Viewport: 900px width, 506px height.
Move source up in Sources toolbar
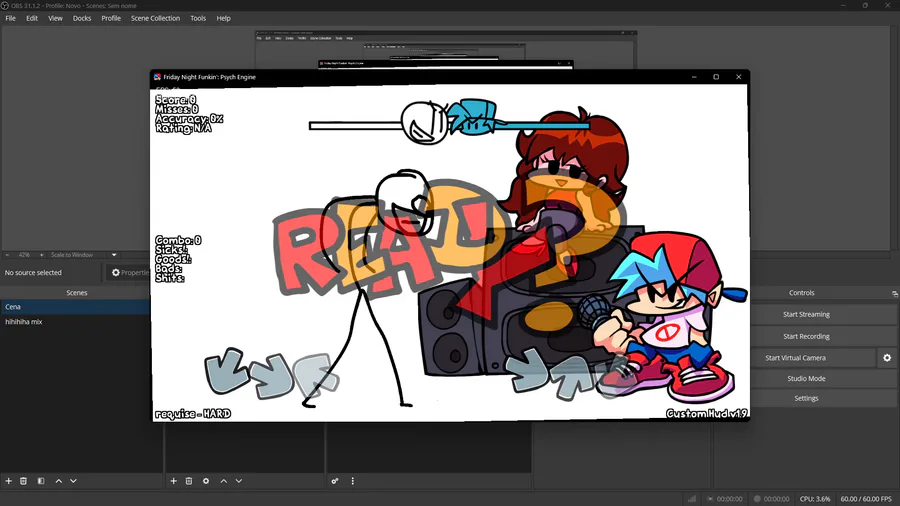coord(224,481)
